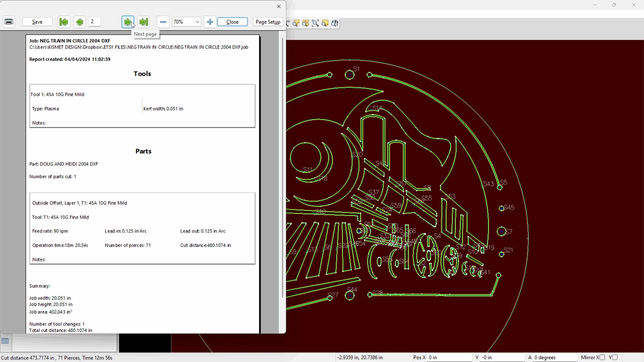This screenshot has width=644, height=362.
Task: Click the pierce point S45 on the drawing
Action: 502,208
